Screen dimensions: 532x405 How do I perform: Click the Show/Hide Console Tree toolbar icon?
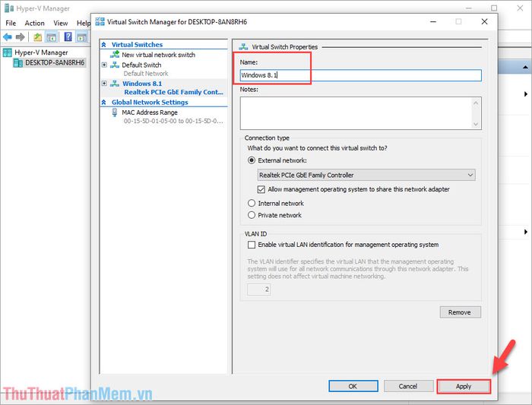(51, 37)
